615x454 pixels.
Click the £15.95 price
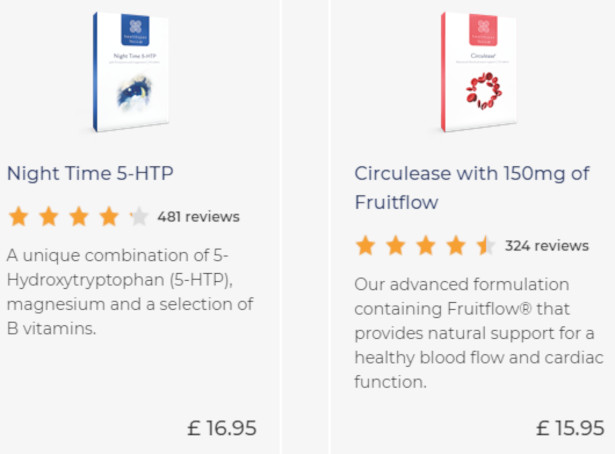(x=570, y=428)
